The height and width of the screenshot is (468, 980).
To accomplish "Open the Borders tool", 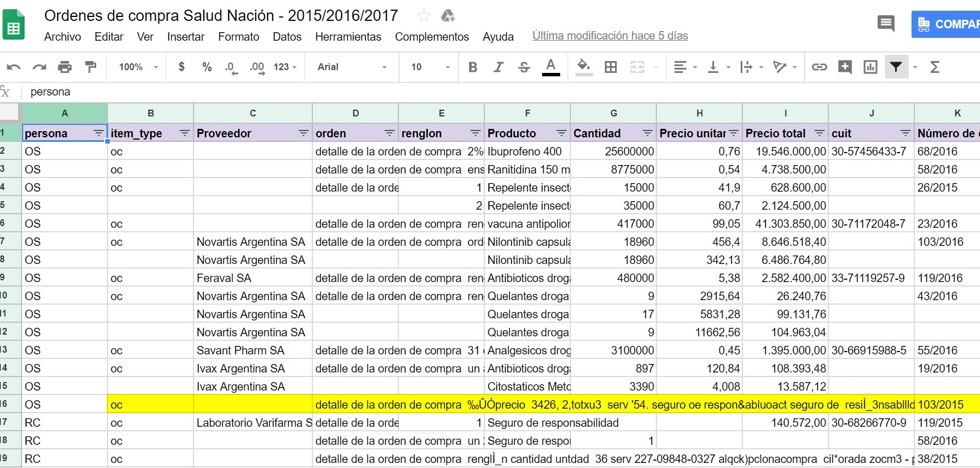I will [611, 67].
